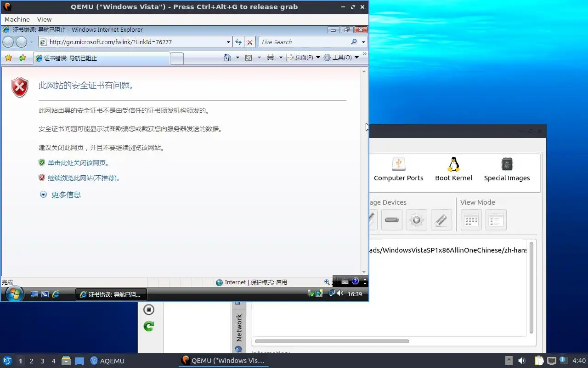The height and width of the screenshot is (368, 588).
Task: Click Switch between windows quick launch icon
Action: coord(45,294)
